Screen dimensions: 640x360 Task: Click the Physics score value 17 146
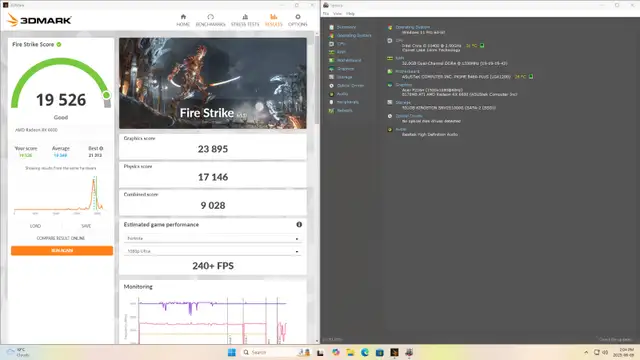pos(213,177)
